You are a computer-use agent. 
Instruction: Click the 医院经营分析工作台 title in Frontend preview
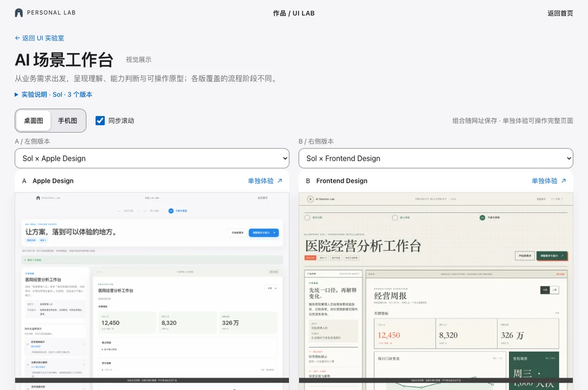click(363, 246)
